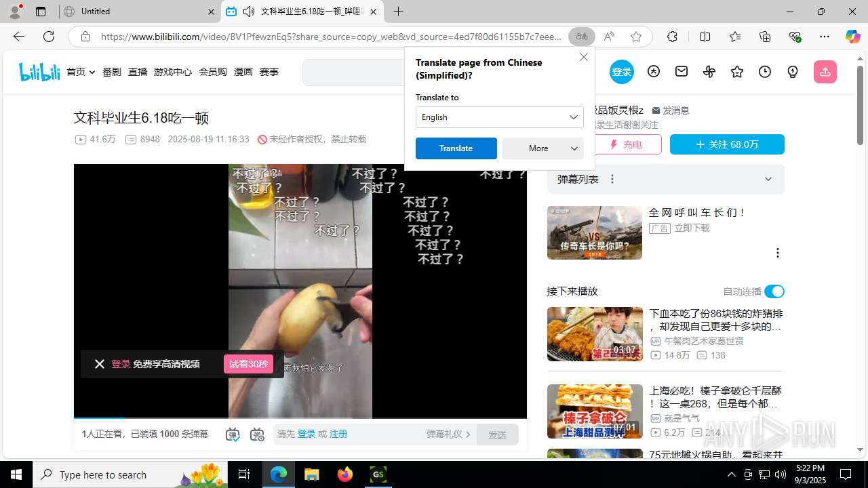Image resolution: width=868 pixels, height=488 pixels.
Task: Open the browser extensions puzzle icon
Action: pyautogui.click(x=672, y=37)
